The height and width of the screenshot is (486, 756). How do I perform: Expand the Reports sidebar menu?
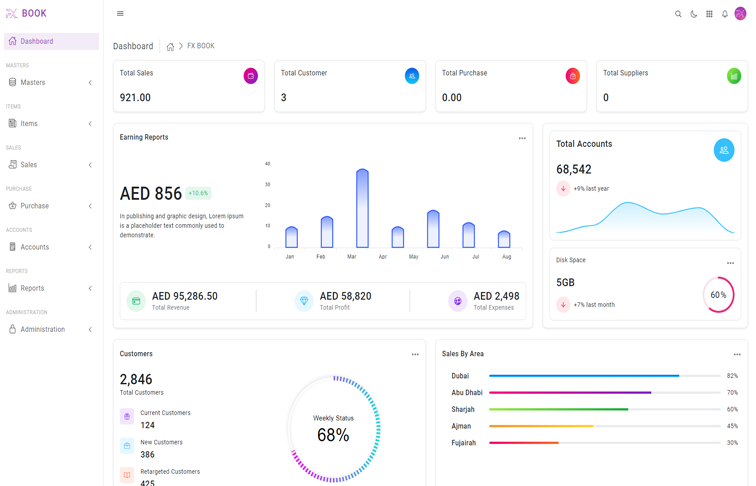pos(51,288)
